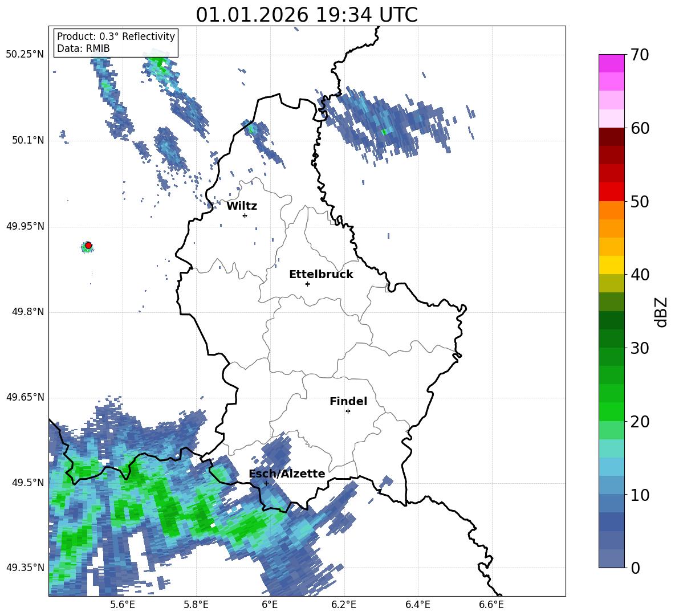
Task: Click the colorbar tick label 40
Action: pos(640,275)
